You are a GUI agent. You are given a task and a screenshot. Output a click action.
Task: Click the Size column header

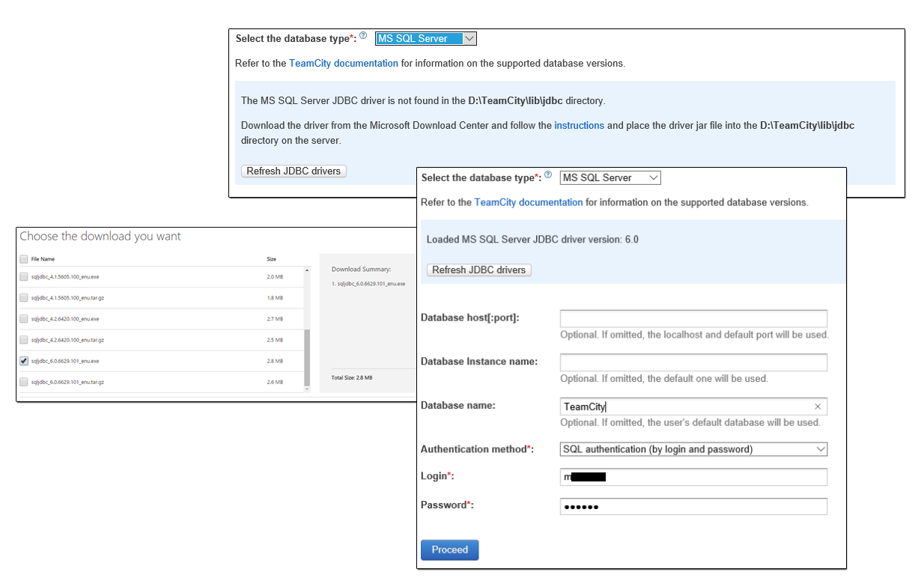point(271,259)
